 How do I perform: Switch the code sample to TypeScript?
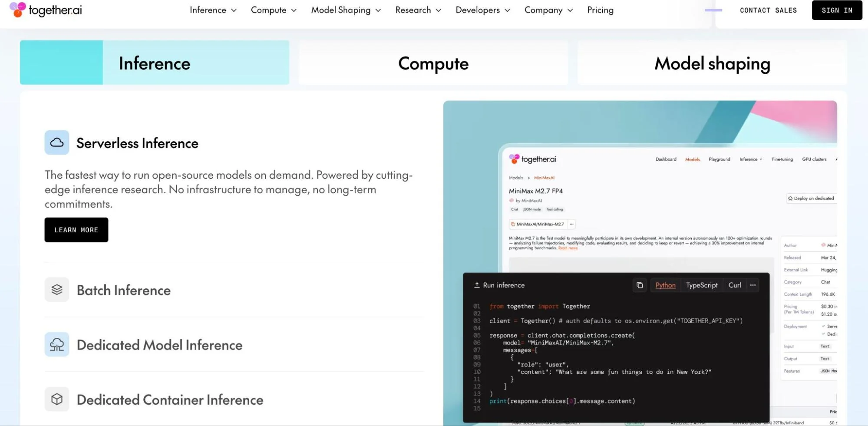click(702, 285)
